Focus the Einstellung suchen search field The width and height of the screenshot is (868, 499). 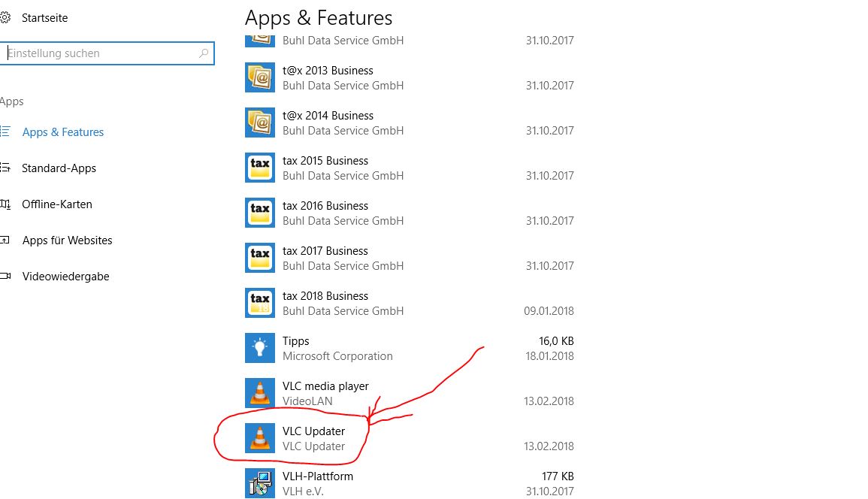point(107,53)
